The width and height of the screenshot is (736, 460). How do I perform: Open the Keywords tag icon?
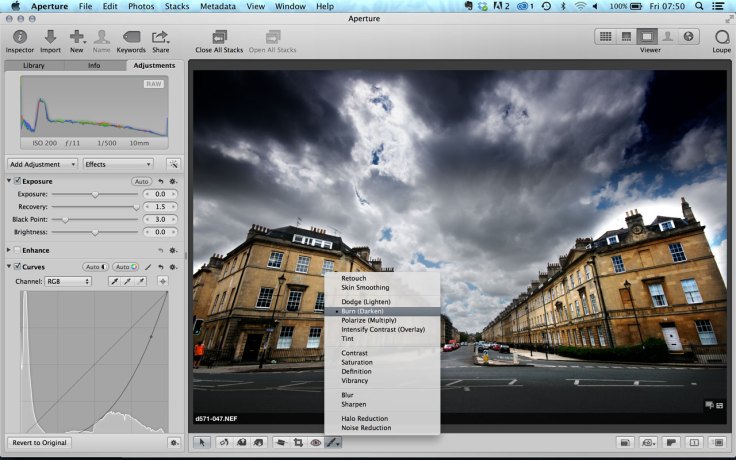pos(131,37)
